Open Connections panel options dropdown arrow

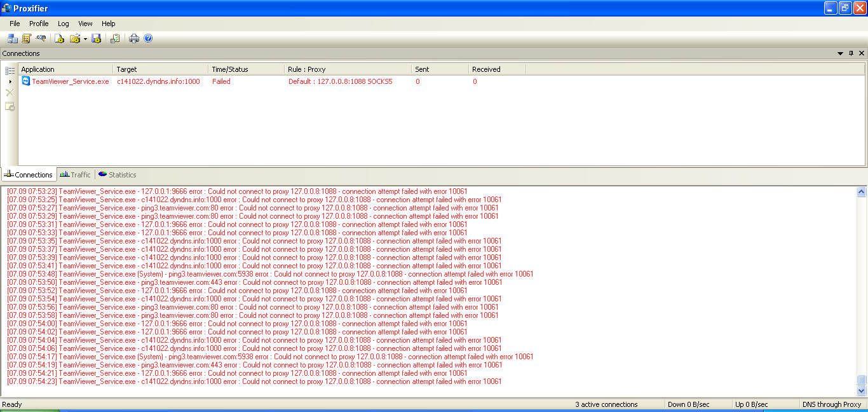coord(841,53)
